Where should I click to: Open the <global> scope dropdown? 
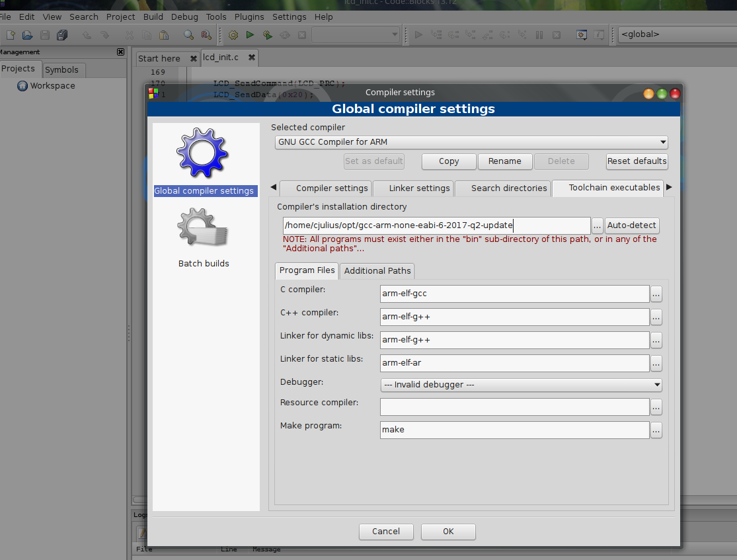677,34
